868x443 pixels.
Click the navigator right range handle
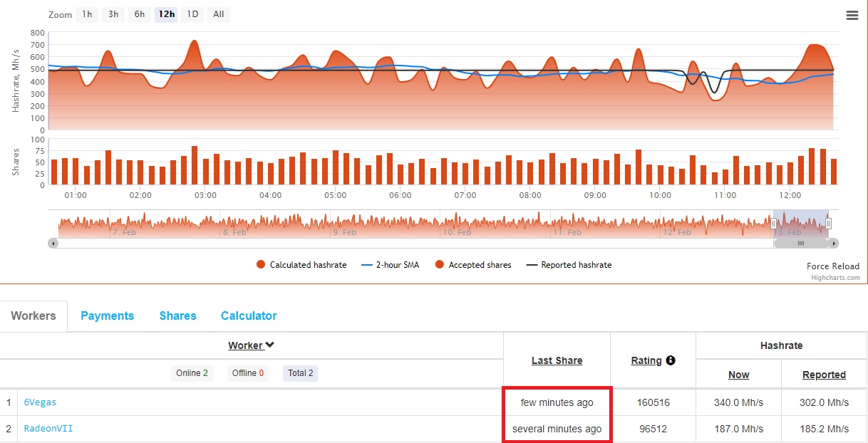[x=829, y=224]
